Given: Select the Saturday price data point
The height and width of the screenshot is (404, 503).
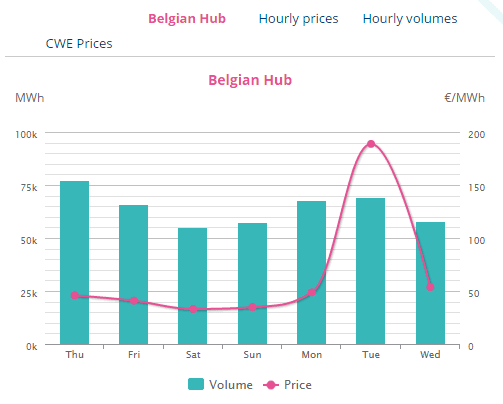Looking at the screenshot, I should pyautogui.click(x=193, y=309).
